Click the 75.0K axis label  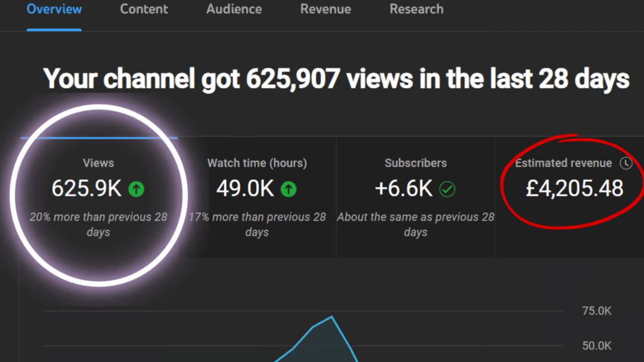point(597,311)
